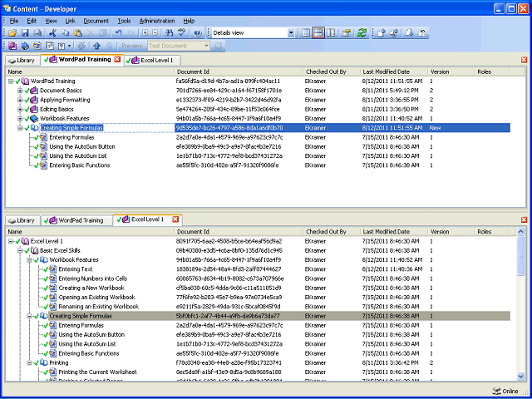Open the help question-mark button's dropdown arrow in second toolbar
The height and width of the screenshot is (399, 532).
(x=70, y=46)
